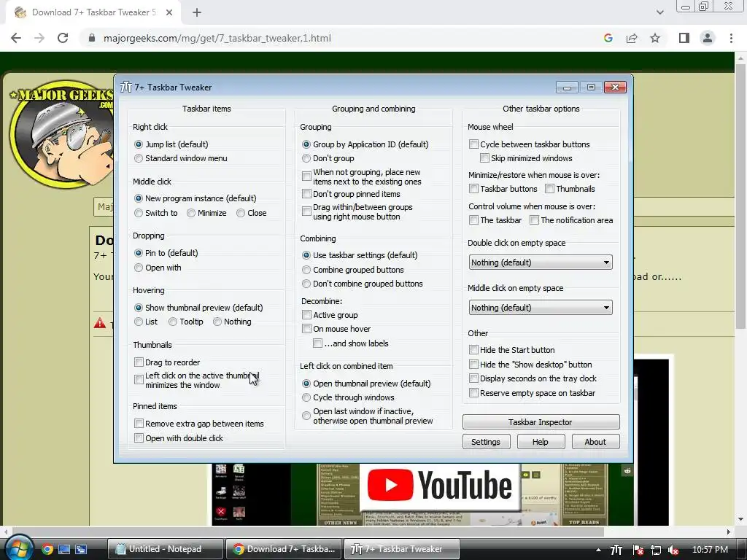
Task: Click the Major Geeks logo
Action: tap(60, 134)
